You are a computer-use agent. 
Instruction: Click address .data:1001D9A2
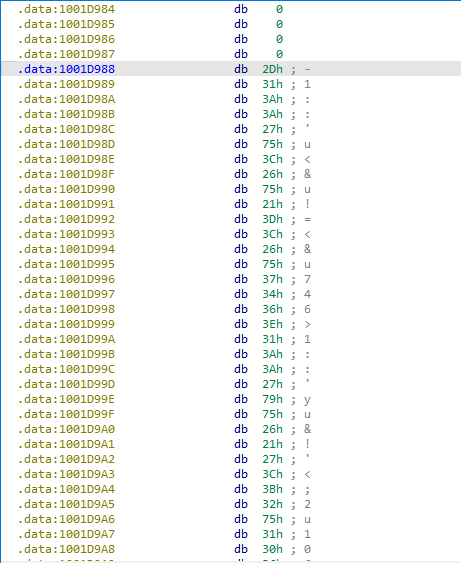click(66, 459)
